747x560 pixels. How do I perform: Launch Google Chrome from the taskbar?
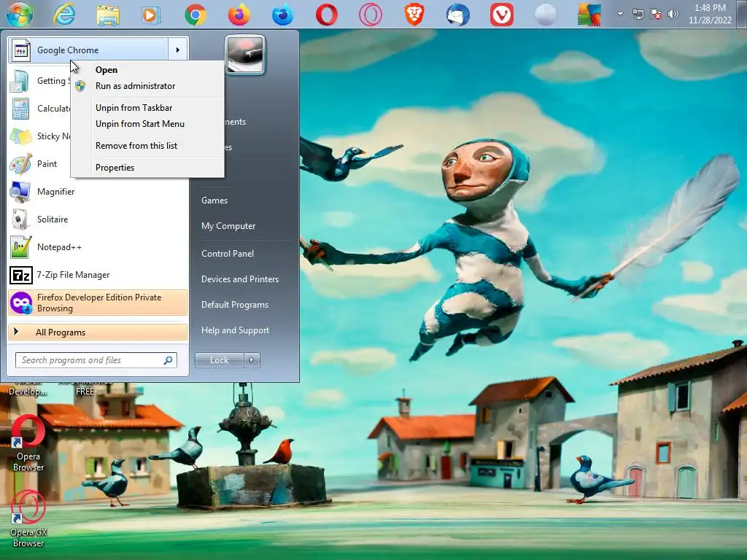click(196, 15)
